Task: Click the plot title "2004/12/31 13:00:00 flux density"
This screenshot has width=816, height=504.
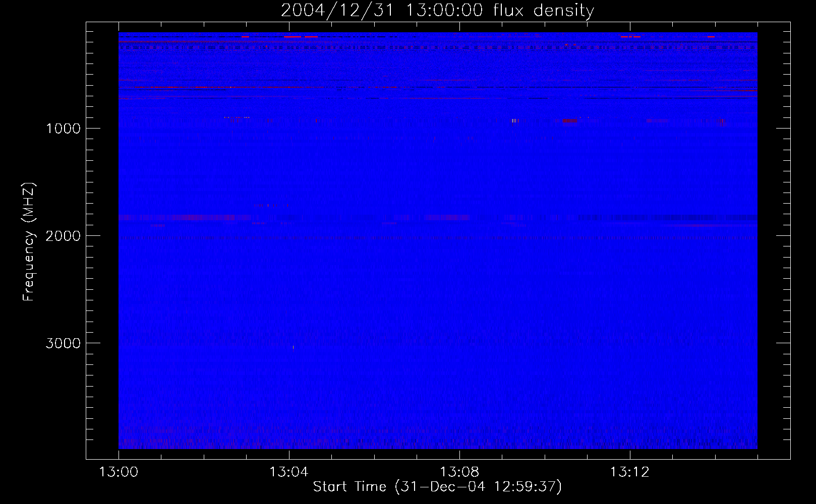Action: [x=437, y=10]
